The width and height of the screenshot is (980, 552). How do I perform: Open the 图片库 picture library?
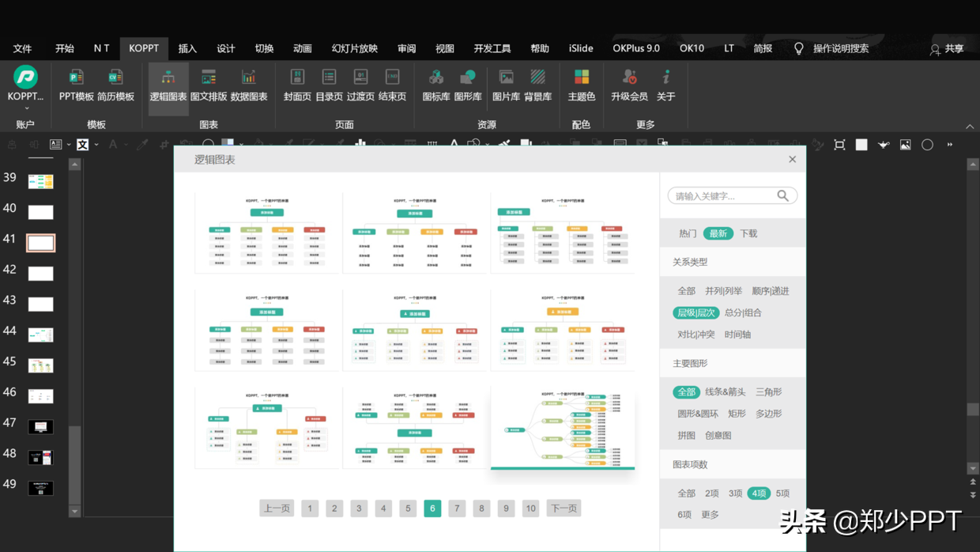(507, 77)
